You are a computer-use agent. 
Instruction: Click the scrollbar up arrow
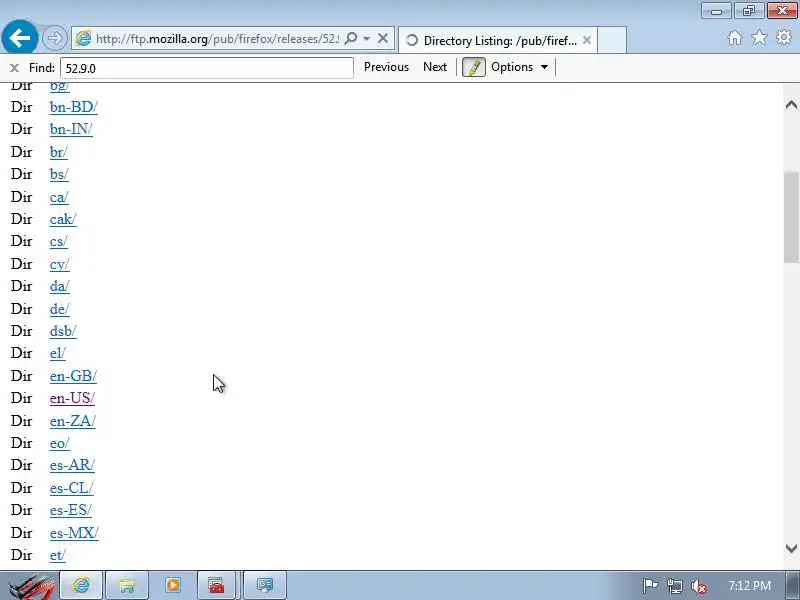click(791, 105)
